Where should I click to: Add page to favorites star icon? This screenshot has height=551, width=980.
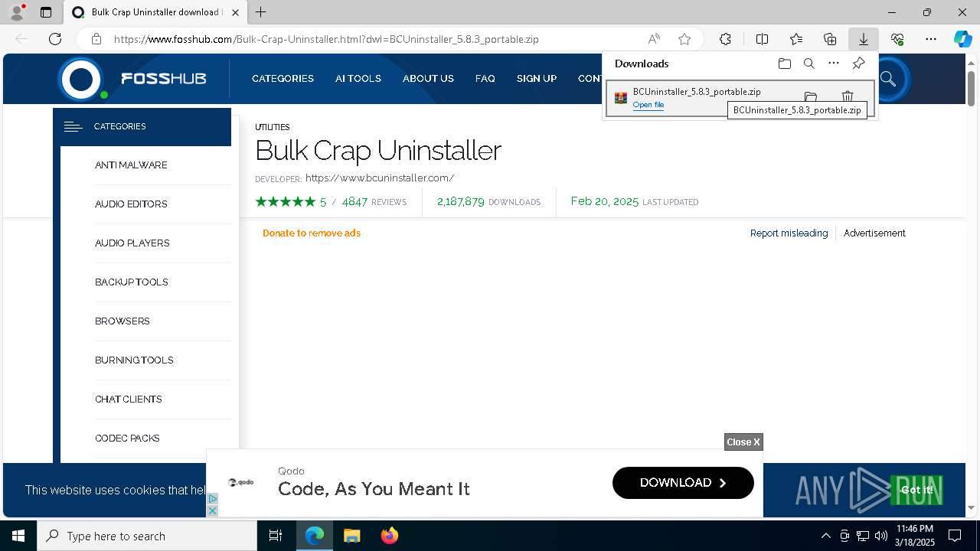684,39
